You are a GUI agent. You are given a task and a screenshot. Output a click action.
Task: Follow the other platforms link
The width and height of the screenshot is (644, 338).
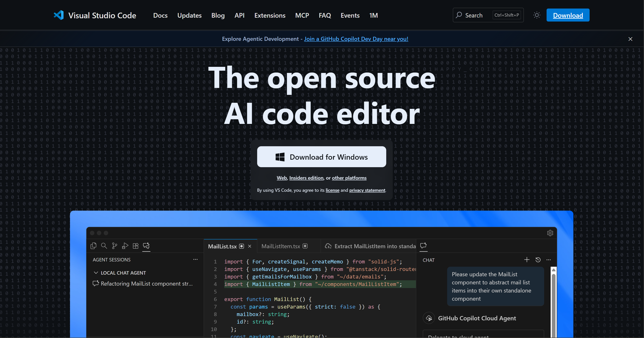(x=349, y=178)
